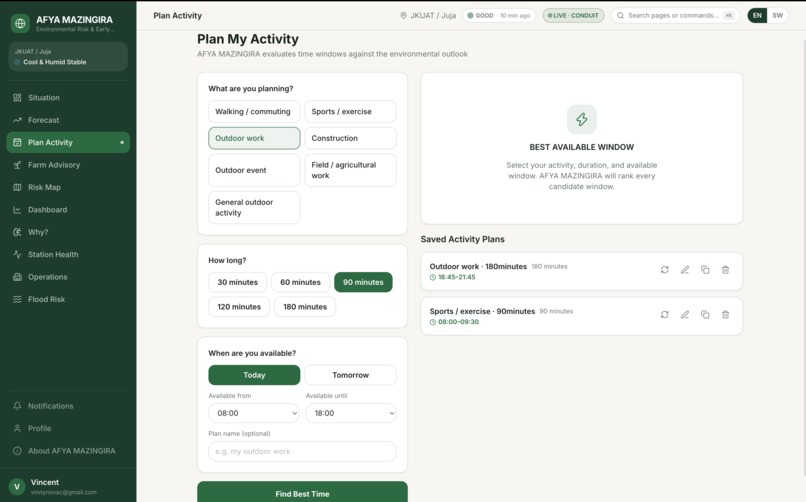This screenshot has width=806, height=502.
Task: Refresh the Sports / exercise 90minutes plan
Action: pos(665,314)
